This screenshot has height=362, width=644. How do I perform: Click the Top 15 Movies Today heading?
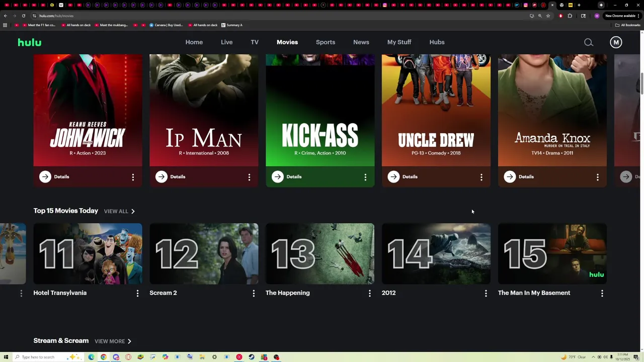point(66,211)
